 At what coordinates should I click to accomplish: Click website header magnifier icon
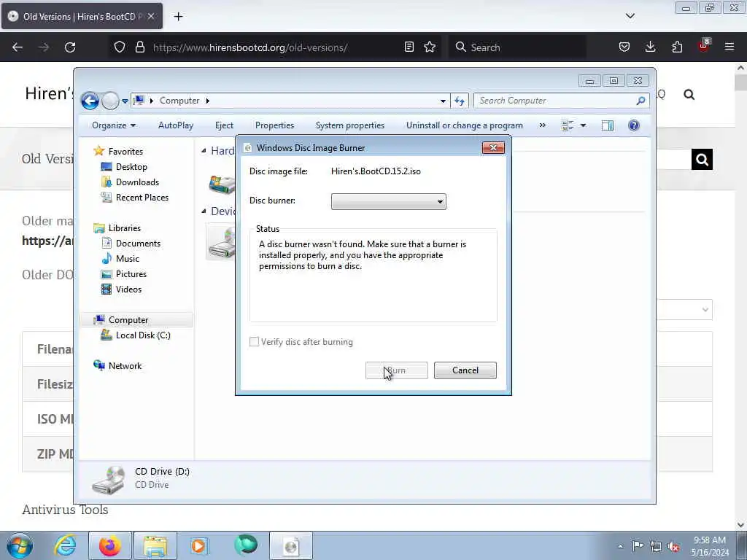coord(689,95)
